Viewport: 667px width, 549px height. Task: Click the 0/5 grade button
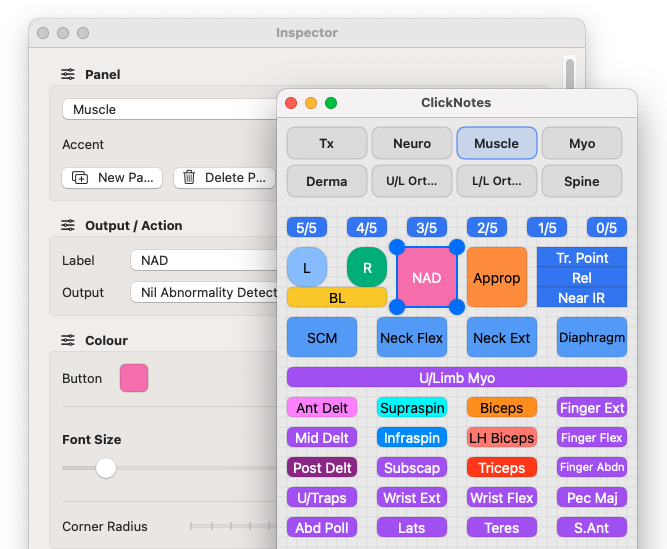[607, 228]
